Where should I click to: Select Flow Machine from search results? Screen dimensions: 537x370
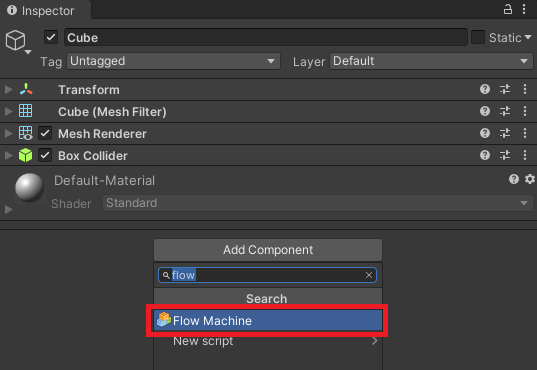[268, 321]
